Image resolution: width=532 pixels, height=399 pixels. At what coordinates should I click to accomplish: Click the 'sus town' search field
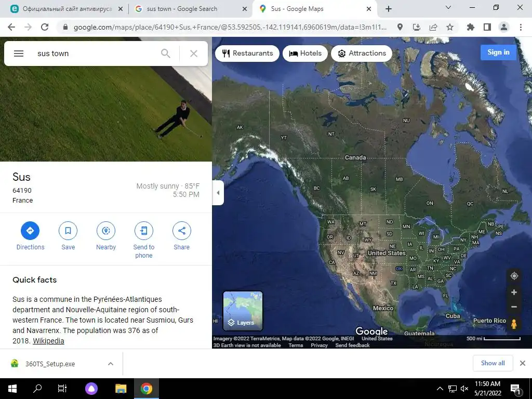95,54
